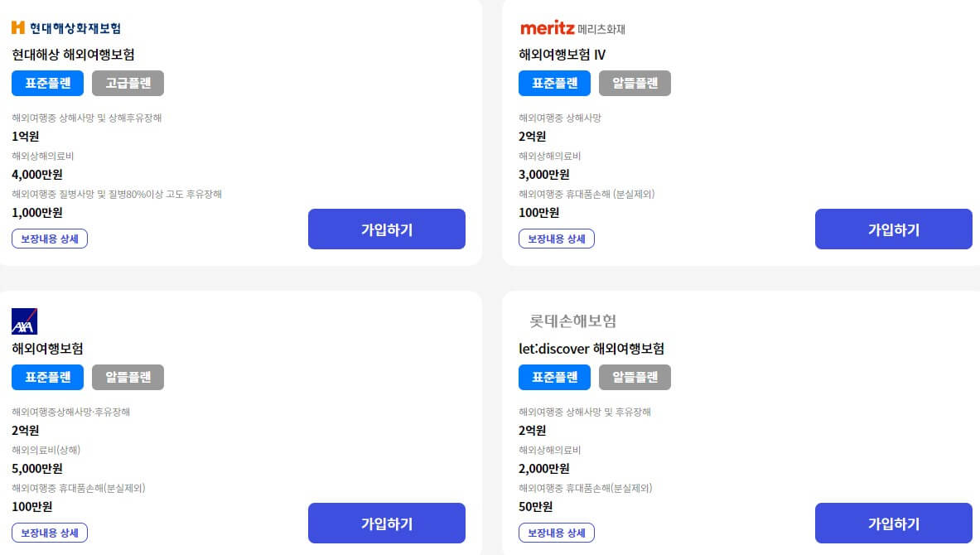The height and width of the screenshot is (555, 980).
Task: Switch to 표준플랜 on 롯데손해보험 card
Action: point(554,377)
